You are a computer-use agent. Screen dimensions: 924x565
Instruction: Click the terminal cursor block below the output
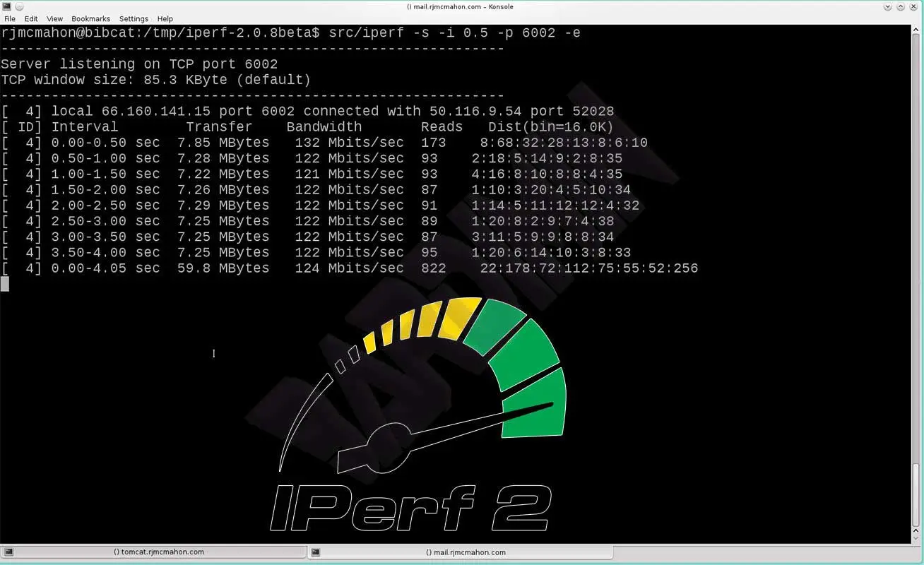click(5, 284)
